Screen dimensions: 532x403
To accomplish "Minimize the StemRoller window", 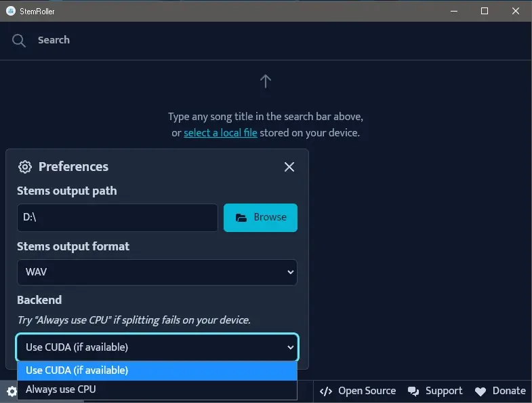I will click(454, 11).
